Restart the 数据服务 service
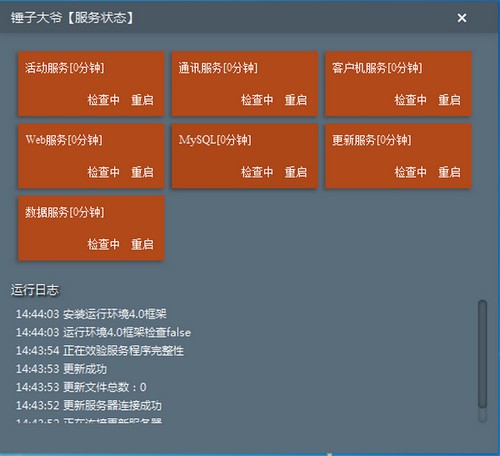The image size is (500, 456). click(x=142, y=244)
